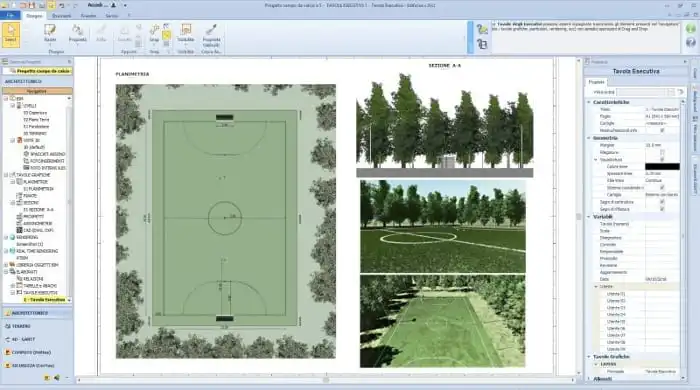
Task: Collapse the Geometria section
Action: 589,138
